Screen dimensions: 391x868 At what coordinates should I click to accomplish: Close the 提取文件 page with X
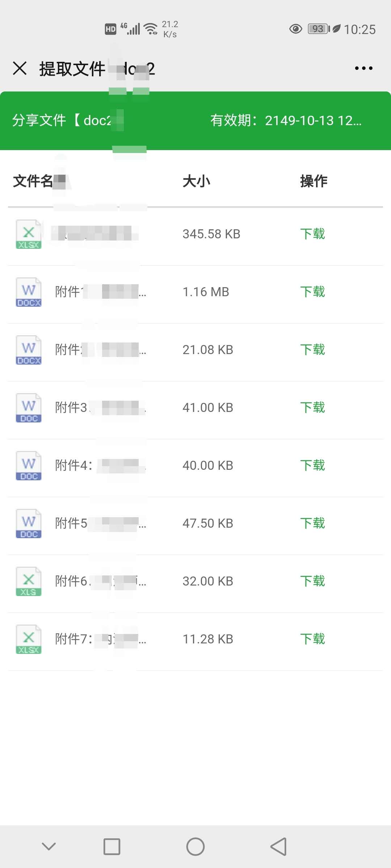point(20,68)
